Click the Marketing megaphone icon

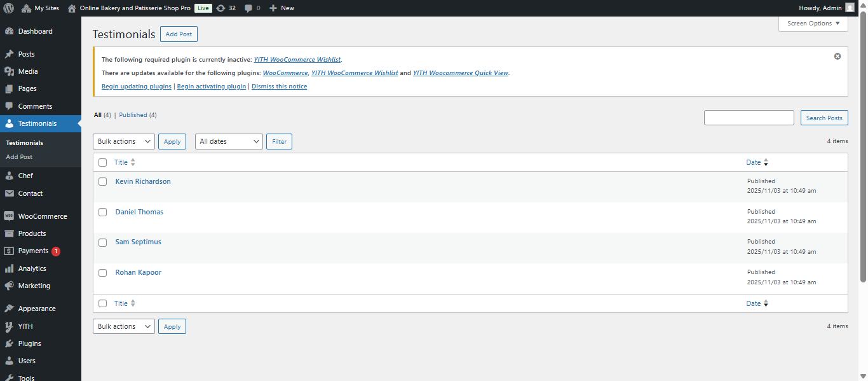(x=9, y=286)
